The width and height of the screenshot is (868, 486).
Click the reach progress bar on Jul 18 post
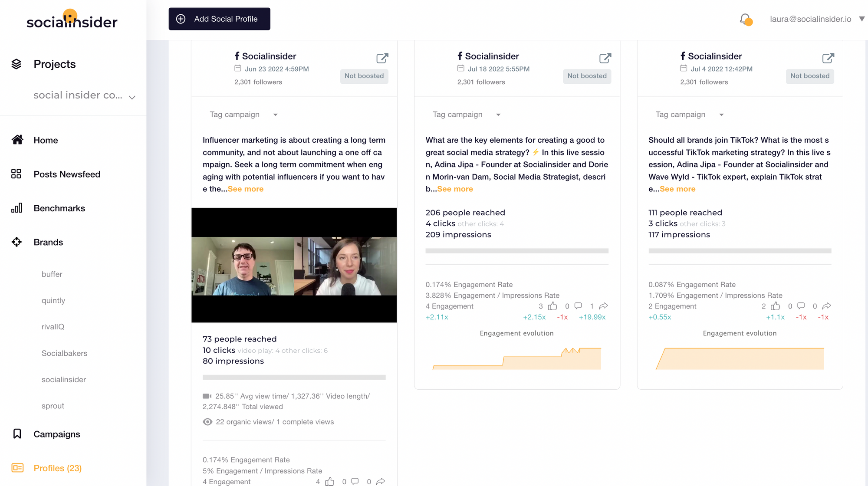517,251
